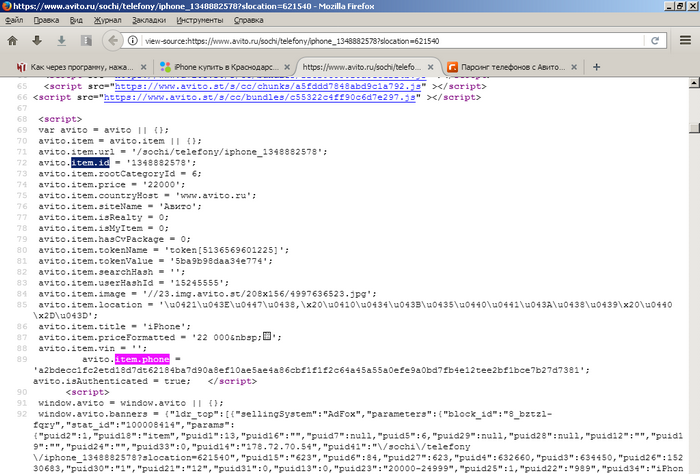This screenshot has height=474, width=700.
Task: Close the 'Парсинг телефонов с Авито' tab
Action: pyautogui.click(x=575, y=67)
